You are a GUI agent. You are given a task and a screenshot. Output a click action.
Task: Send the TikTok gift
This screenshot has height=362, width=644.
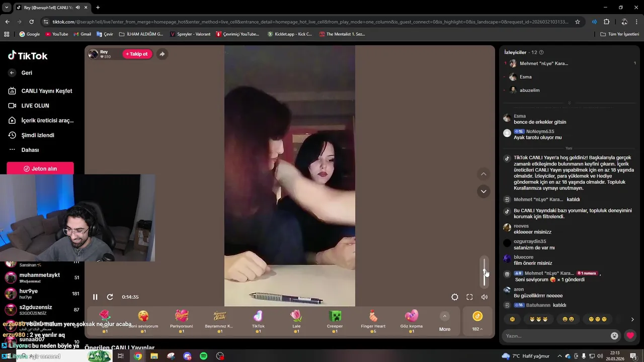(258, 322)
